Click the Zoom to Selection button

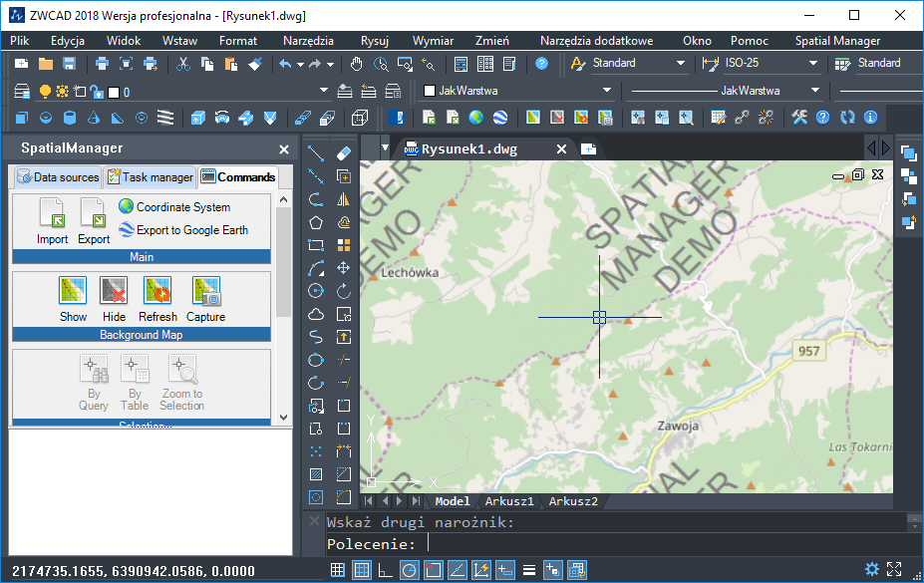pyautogui.click(x=182, y=382)
